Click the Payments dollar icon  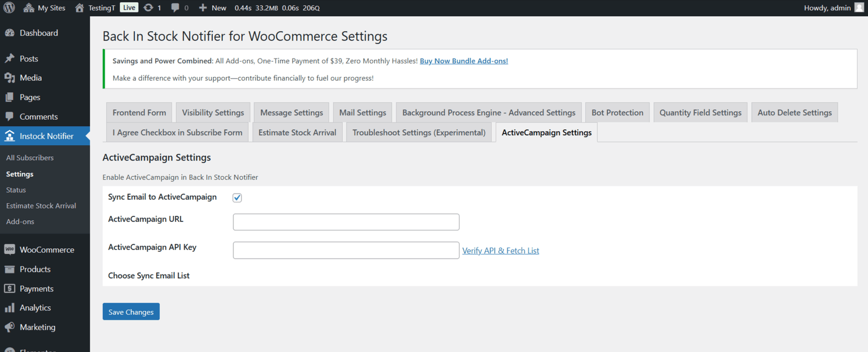tap(10, 289)
